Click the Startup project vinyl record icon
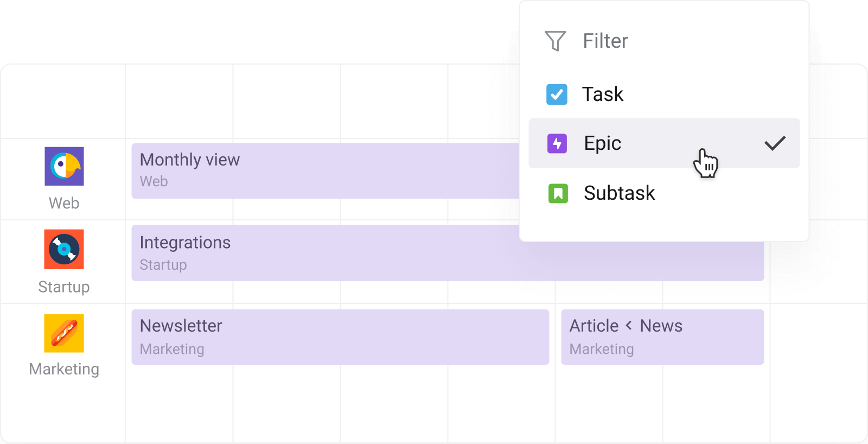Viewport: 868px width, 444px height. 64,250
